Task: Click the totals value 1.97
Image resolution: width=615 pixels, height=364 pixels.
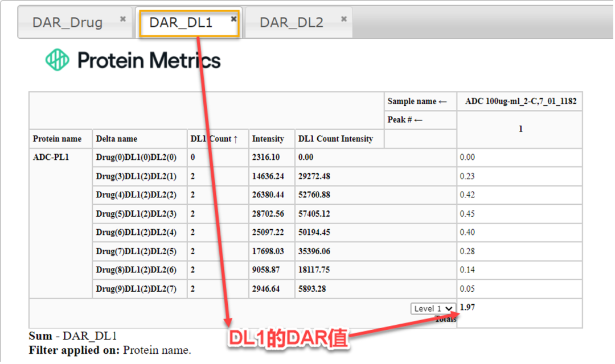Action: tap(467, 308)
